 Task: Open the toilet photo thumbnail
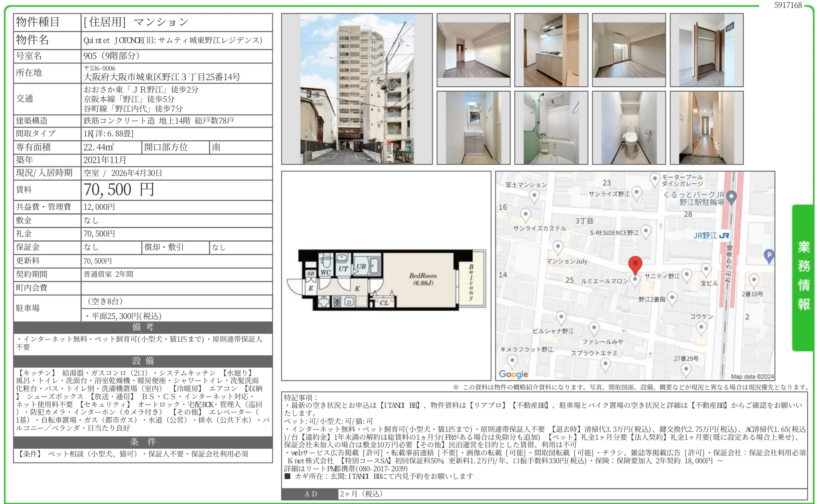pyautogui.click(x=629, y=128)
